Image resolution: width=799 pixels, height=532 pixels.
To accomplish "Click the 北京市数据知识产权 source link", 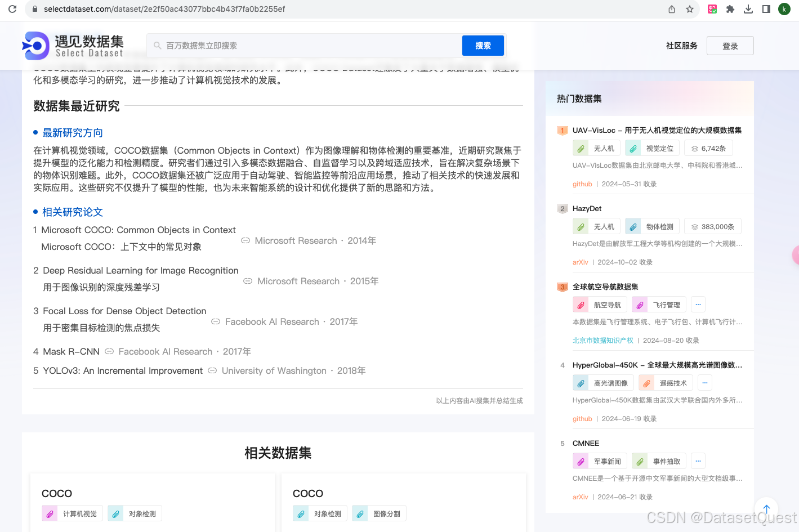I will (603, 341).
